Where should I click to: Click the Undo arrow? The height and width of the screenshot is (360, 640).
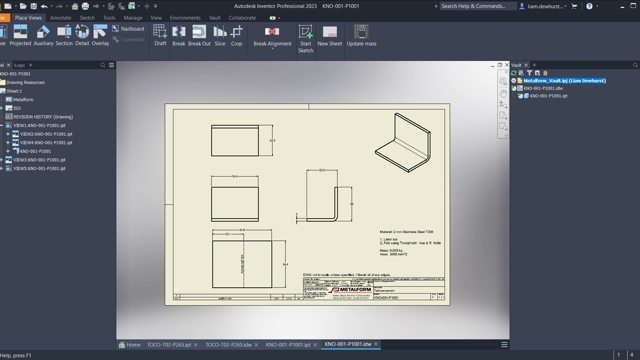(x=44, y=6)
